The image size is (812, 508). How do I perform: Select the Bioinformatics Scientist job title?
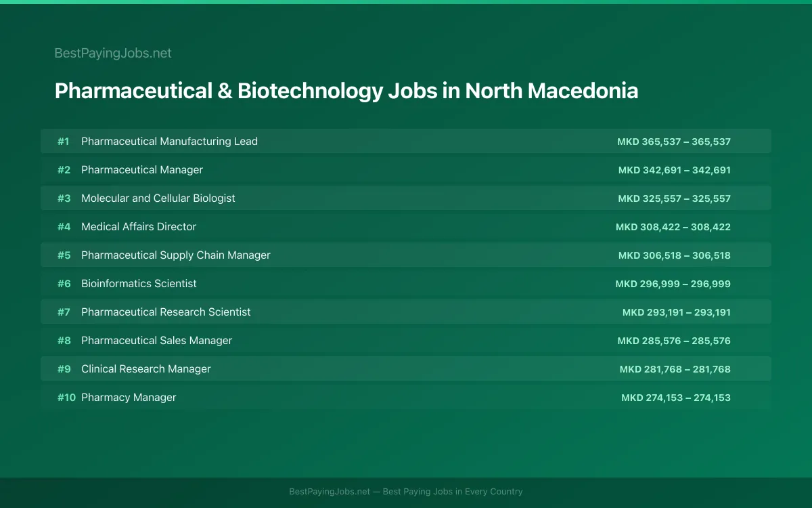pos(139,284)
